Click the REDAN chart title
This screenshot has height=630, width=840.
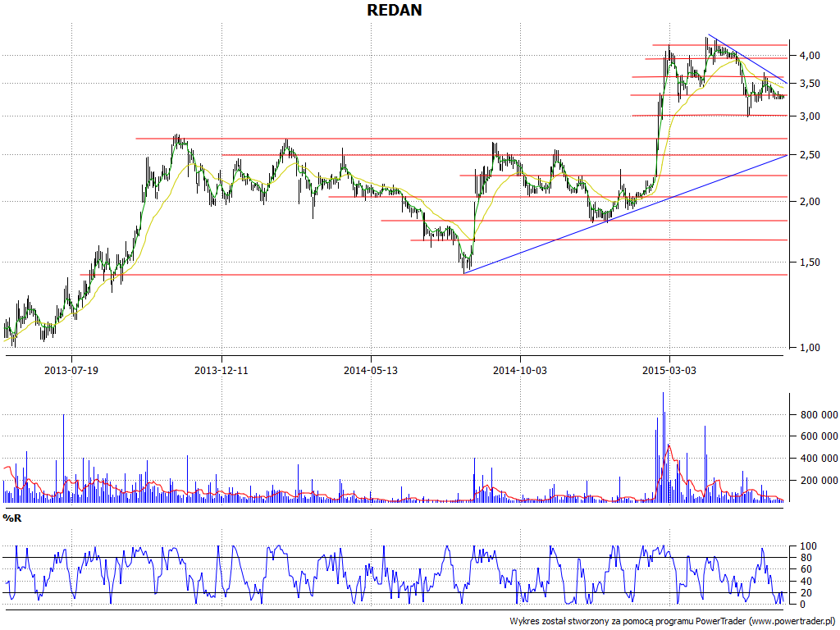395,10
